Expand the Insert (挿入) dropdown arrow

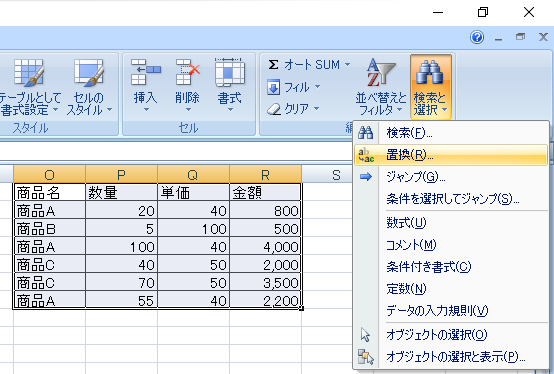146,110
